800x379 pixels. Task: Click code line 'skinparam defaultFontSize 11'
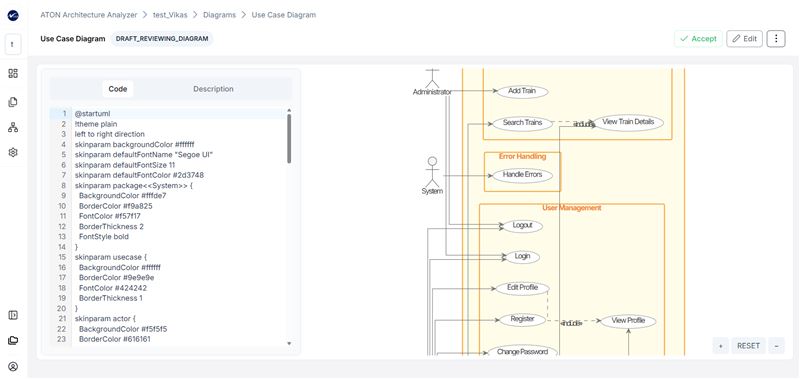click(x=124, y=165)
